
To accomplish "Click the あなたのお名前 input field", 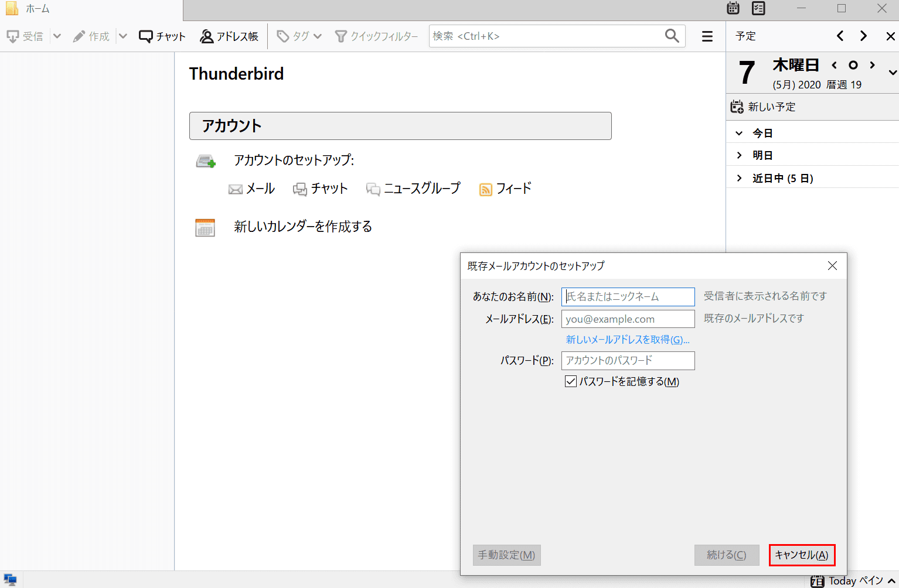I will [628, 297].
